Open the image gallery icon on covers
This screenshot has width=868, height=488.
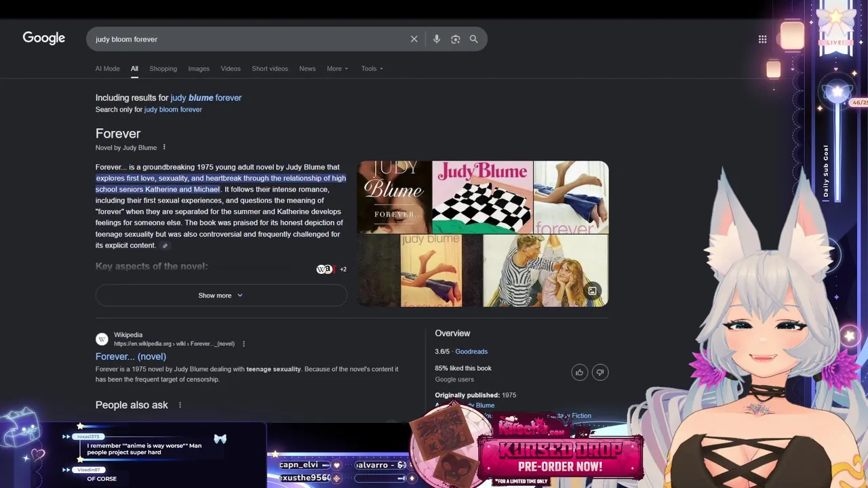592,291
